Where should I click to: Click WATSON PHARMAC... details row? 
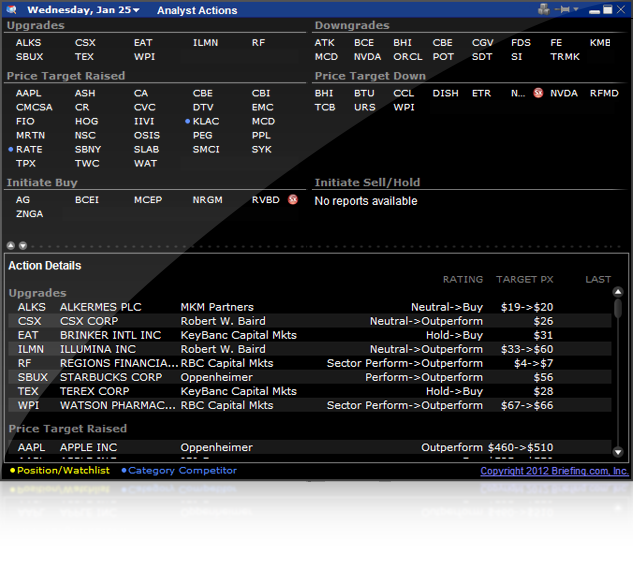(x=310, y=405)
